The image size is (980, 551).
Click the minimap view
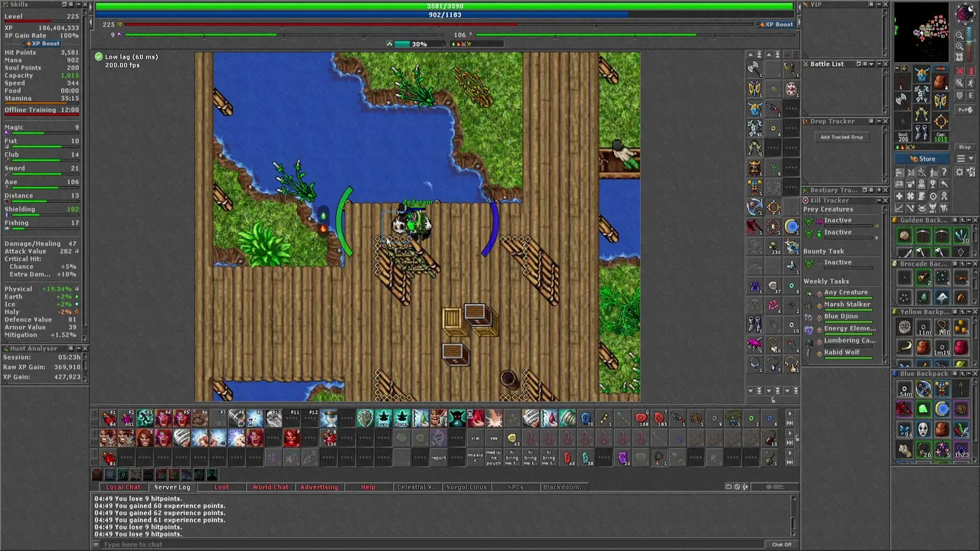pos(923,31)
